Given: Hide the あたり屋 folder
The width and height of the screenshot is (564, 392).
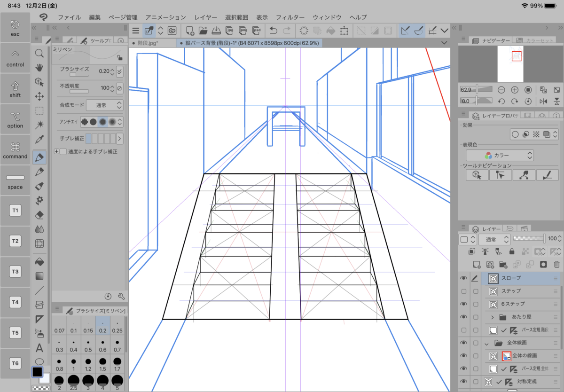Looking at the screenshot, I should coord(463,317).
